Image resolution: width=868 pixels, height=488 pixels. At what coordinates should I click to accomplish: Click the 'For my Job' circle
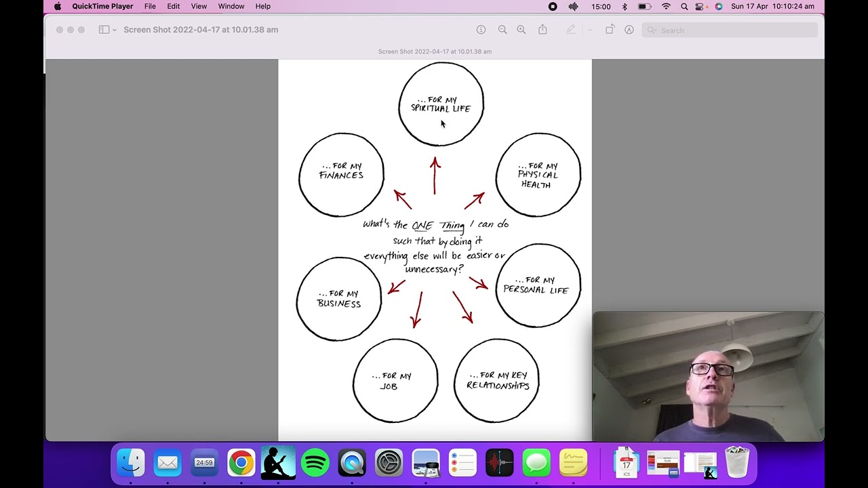click(395, 381)
